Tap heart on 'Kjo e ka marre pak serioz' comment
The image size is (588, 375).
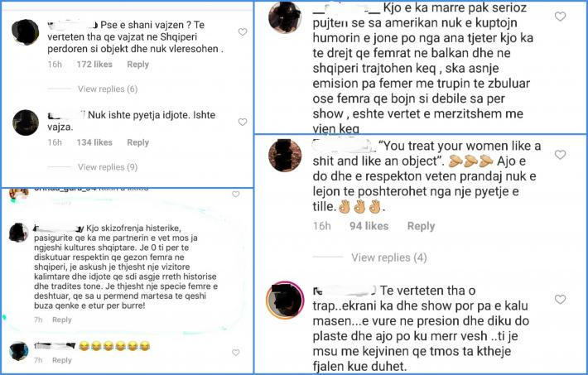560,16
